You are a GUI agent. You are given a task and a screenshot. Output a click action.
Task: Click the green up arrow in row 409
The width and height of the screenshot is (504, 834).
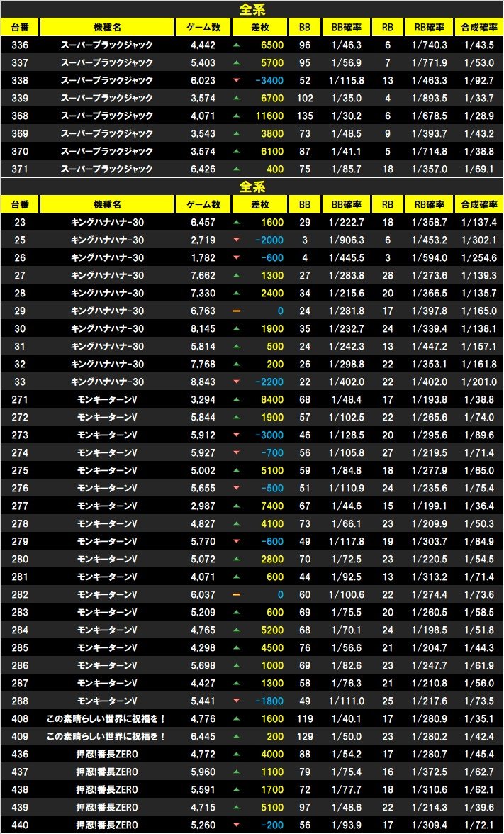click(x=237, y=737)
